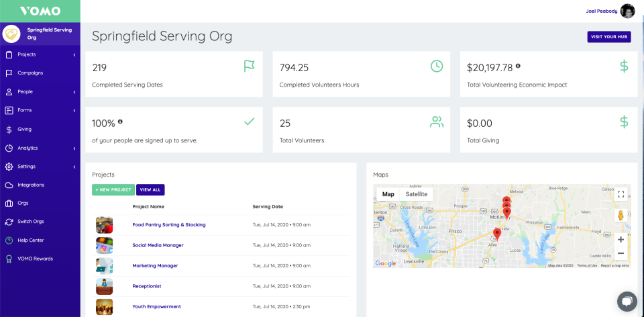Click the VOMO Rewards ribbon icon
This screenshot has width=644, height=317.
click(x=9, y=259)
